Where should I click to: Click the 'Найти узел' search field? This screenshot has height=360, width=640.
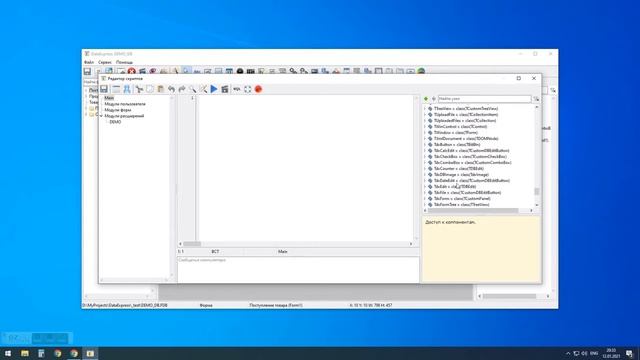[484, 99]
